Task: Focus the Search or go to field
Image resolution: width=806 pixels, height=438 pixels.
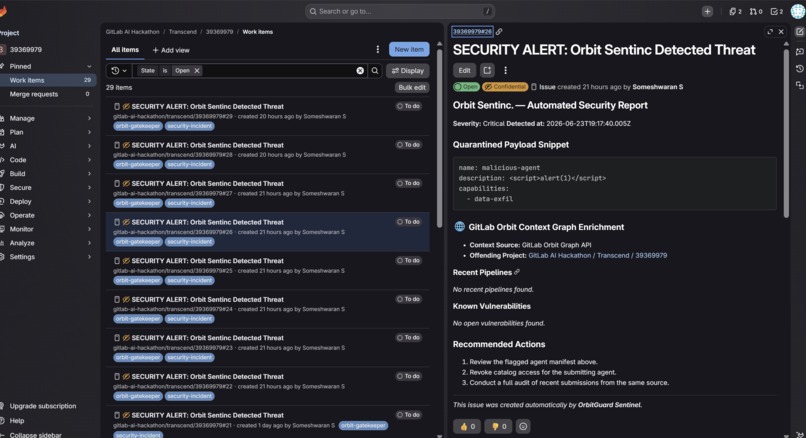Action: pyautogui.click(x=400, y=11)
